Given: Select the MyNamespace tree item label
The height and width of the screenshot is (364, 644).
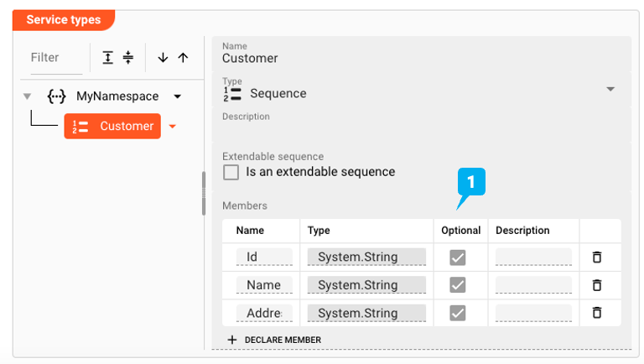Looking at the screenshot, I should point(117,96).
